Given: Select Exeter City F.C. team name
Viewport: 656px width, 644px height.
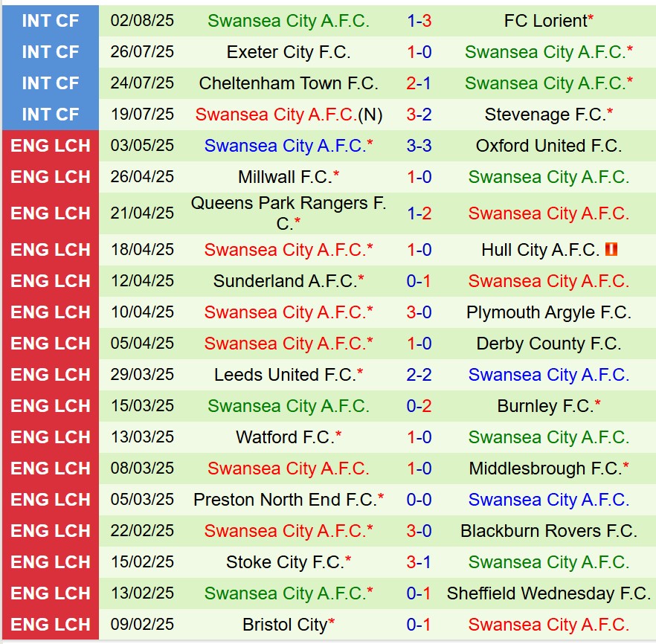Looking at the screenshot, I should point(288,52).
